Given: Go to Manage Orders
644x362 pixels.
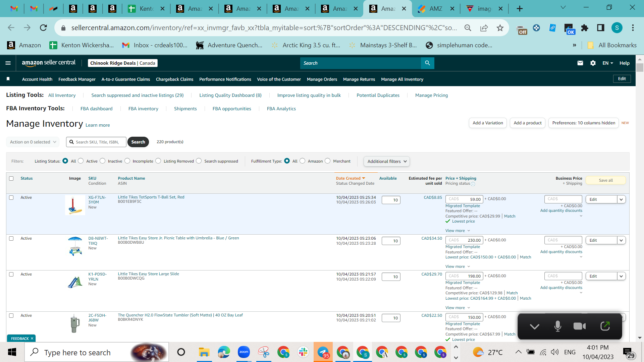Looking at the screenshot, I should (x=322, y=79).
